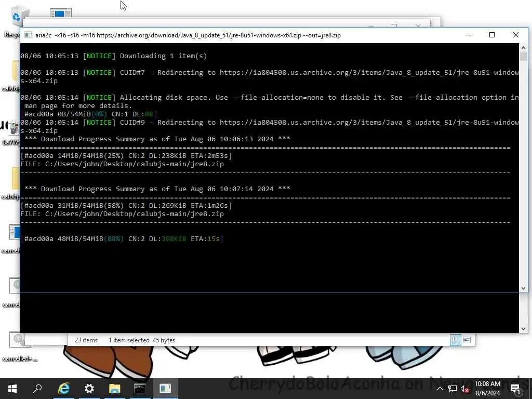The image size is (532, 399).
Task: Click the live '48MiB/54MiB(88%)' progress line
Action: (122, 239)
